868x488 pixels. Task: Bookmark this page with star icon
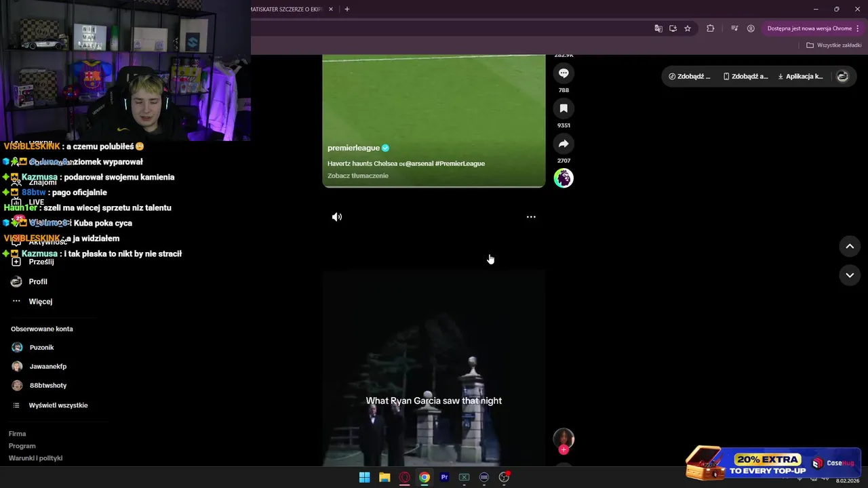tap(688, 28)
